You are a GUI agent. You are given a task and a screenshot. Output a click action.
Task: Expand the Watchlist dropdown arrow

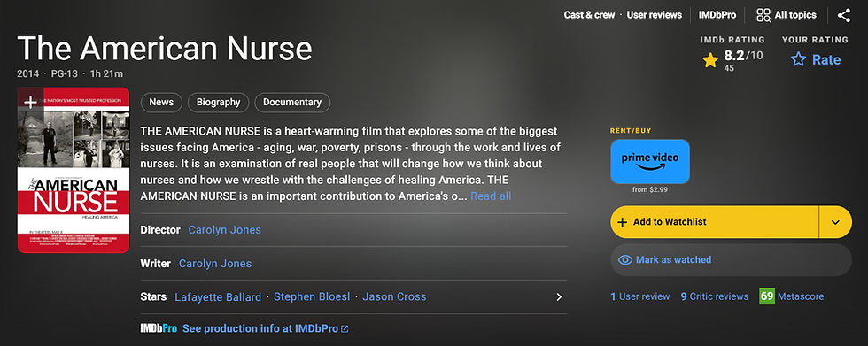[835, 222]
